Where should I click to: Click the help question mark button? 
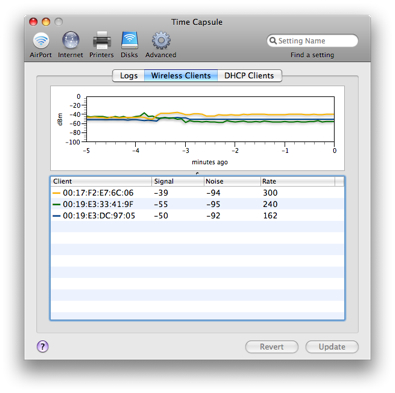point(43,347)
